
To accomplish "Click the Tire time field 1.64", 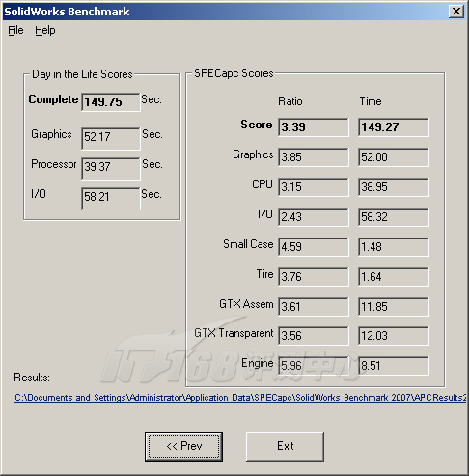I will pyautogui.click(x=394, y=277).
